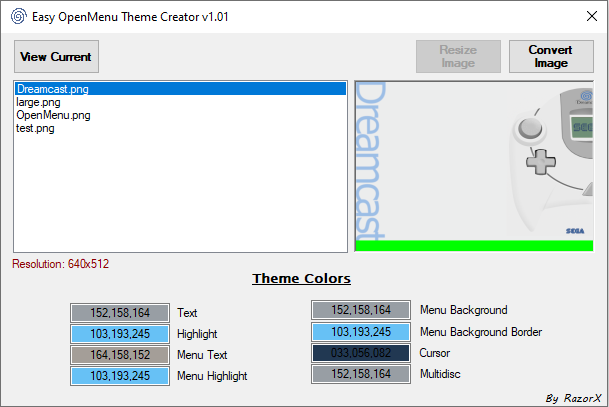Click the Multidisc label text
Viewport: 609px width, 407px height.
pyautogui.click(x=440, y=374)
